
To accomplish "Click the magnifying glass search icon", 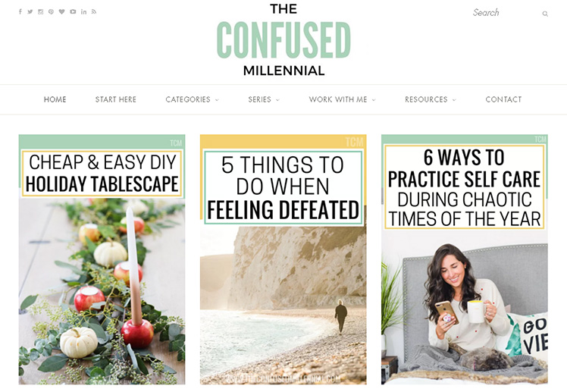I will click(545, 14).
